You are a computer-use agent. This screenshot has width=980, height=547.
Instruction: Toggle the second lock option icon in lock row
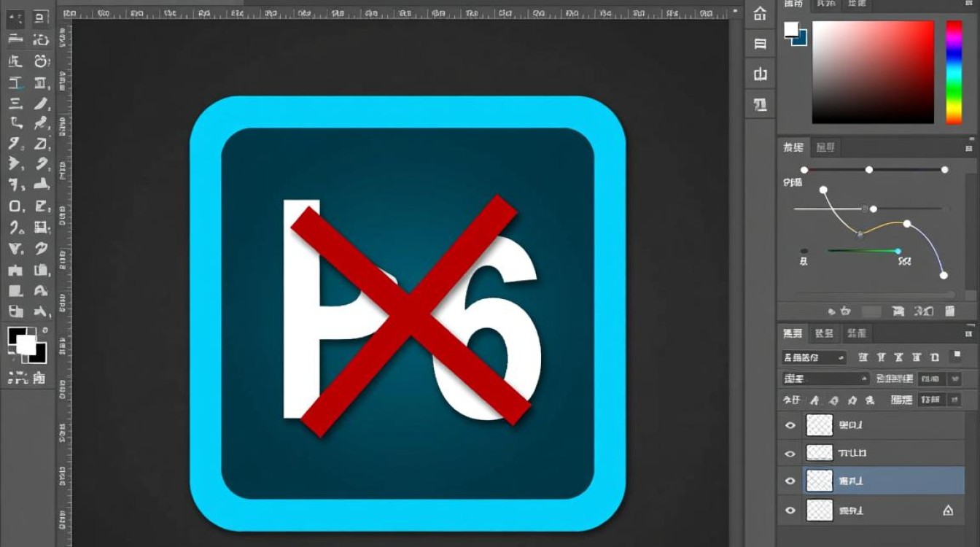pos(832,400)
